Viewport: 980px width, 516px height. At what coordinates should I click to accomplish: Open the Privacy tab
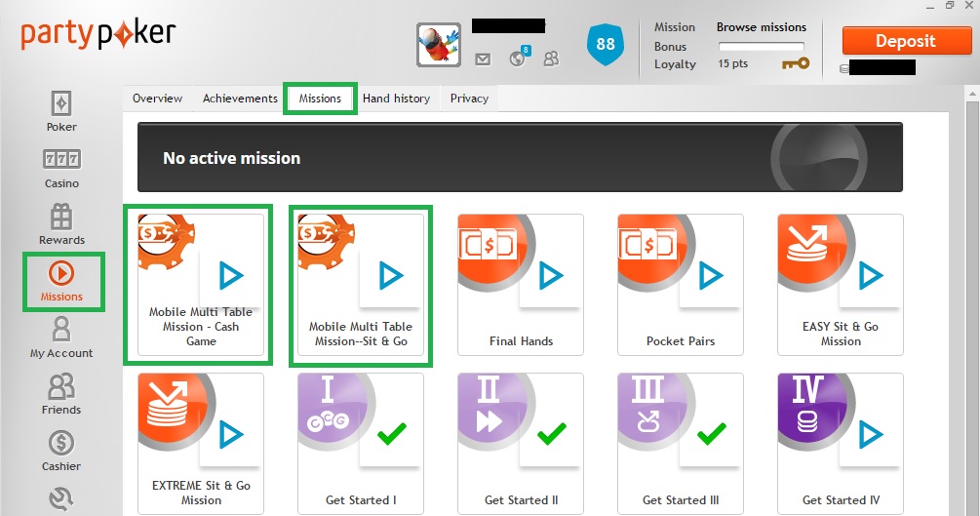pos(469,99)
